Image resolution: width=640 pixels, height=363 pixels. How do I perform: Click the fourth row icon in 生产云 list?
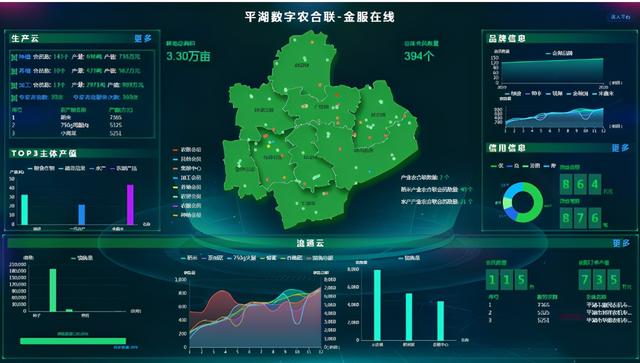pos(14,98)
